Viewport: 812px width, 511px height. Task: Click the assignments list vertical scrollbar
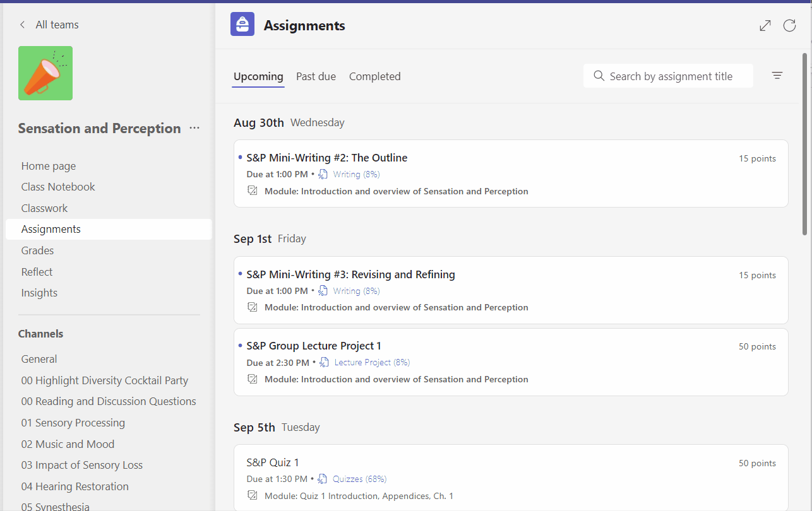804,145
